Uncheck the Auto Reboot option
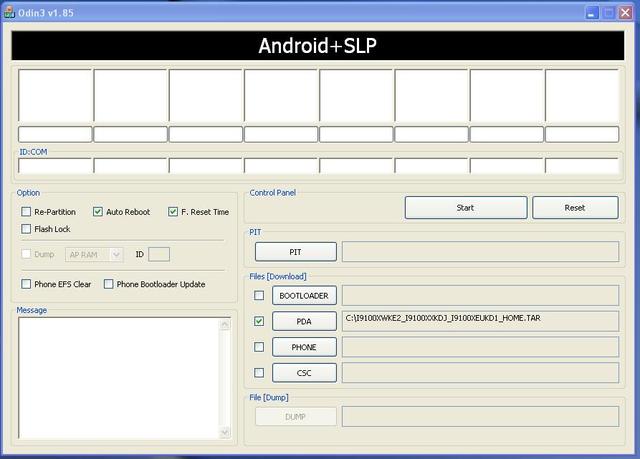This screenshot has height=459, width=640. click(x=98, y=212)
